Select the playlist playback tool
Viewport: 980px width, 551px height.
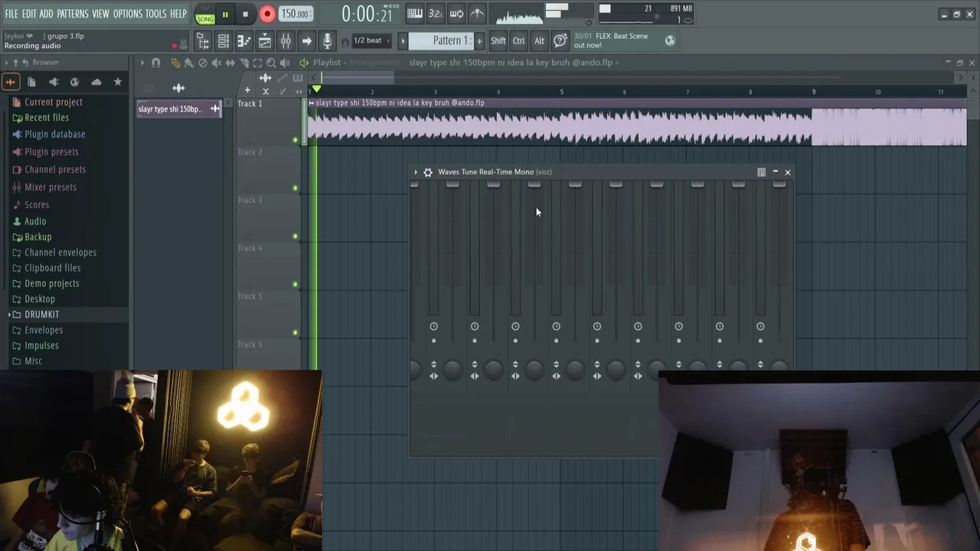[285, 63]
